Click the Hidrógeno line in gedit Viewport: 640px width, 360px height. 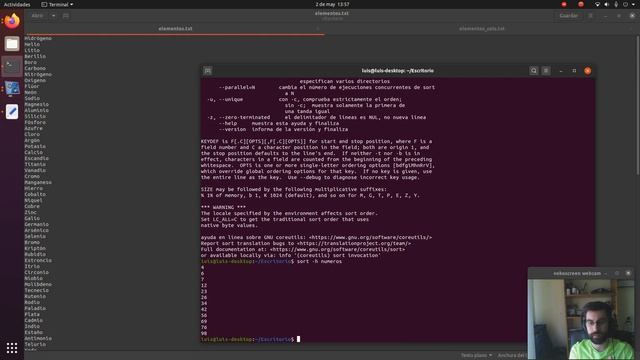pyautogui.click(x=38, y=38)
